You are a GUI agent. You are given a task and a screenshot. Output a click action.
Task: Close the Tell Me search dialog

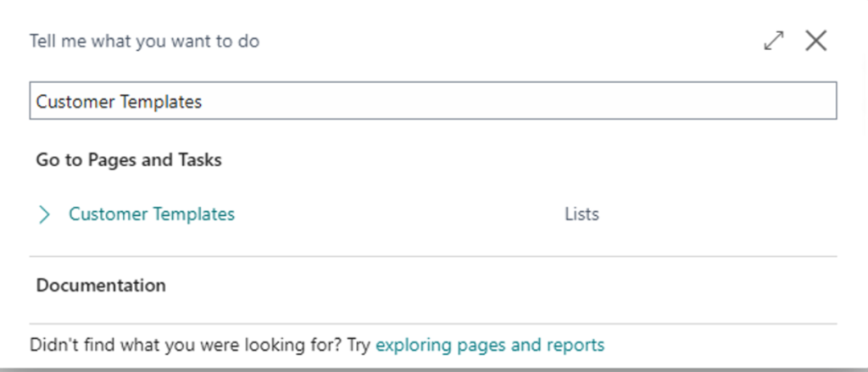click(x=815, y=41)
